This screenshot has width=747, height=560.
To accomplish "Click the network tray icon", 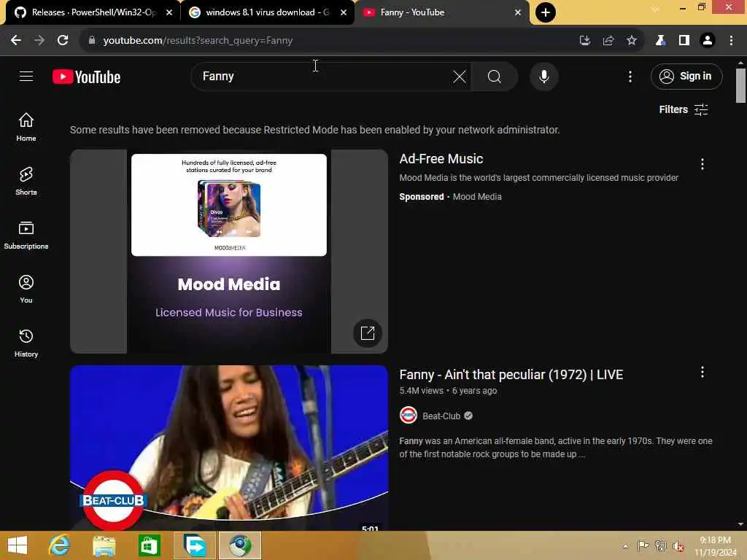I will point(660,545).
